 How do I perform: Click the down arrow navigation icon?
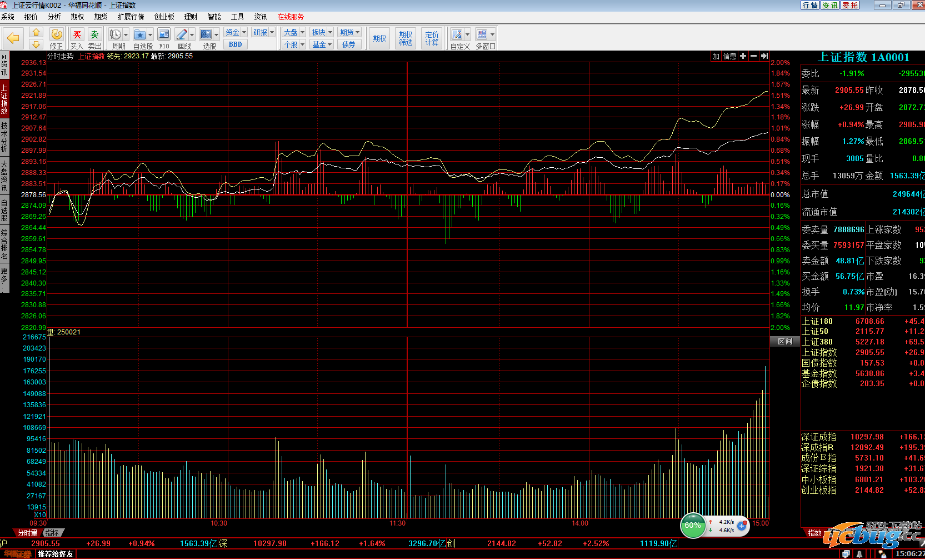point(36,44)
